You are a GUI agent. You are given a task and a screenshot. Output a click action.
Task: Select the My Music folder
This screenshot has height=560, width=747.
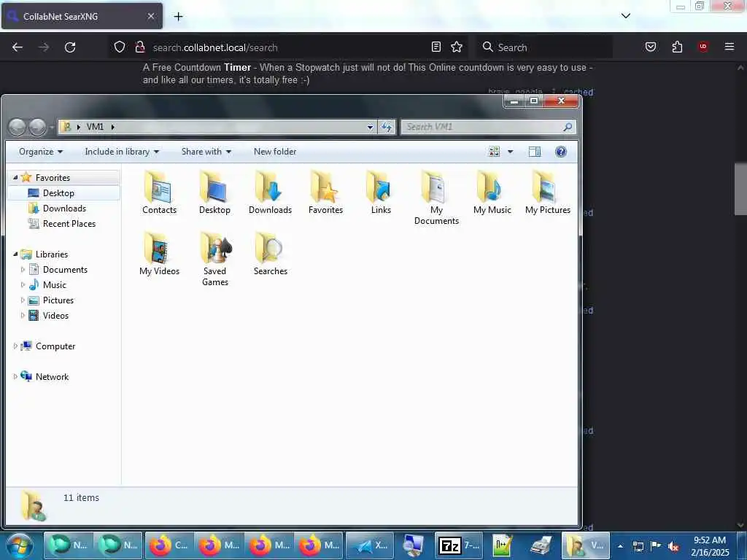tap(492, 192)
